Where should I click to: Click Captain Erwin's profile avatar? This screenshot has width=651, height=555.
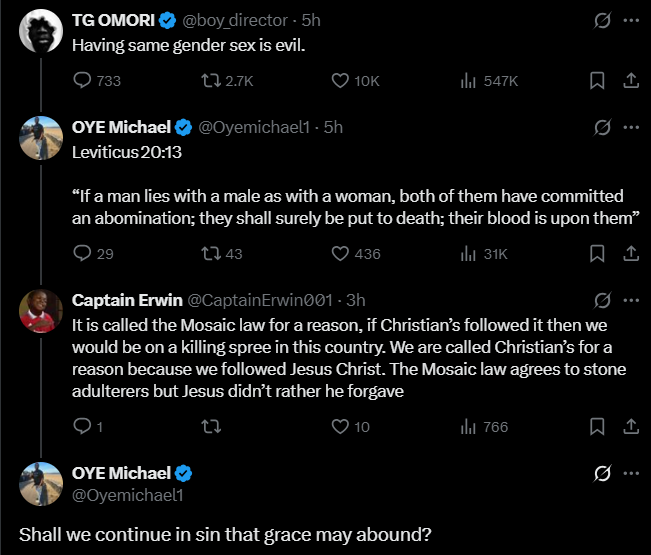click(39, 312)
